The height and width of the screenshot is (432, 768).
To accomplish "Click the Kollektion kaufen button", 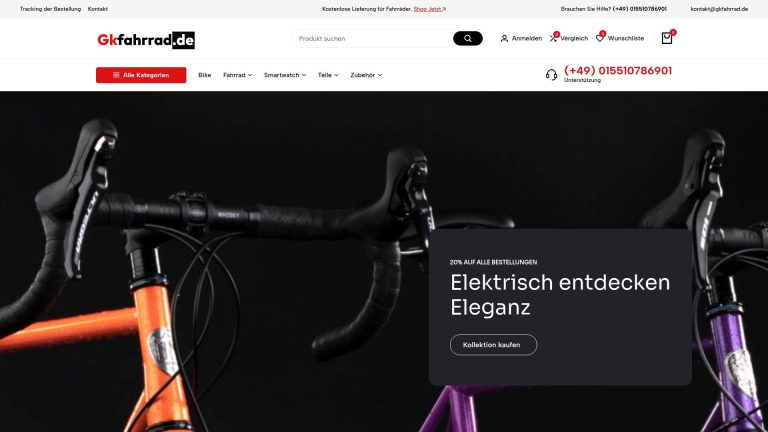I will [493, 345].
